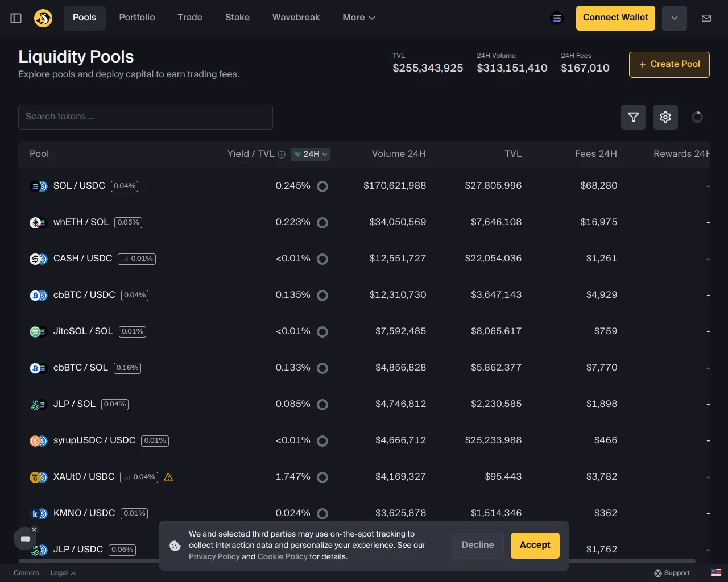Click the Yield / TVL column header
The height and width of the screenshot is (582, 728).
point(251,154)
